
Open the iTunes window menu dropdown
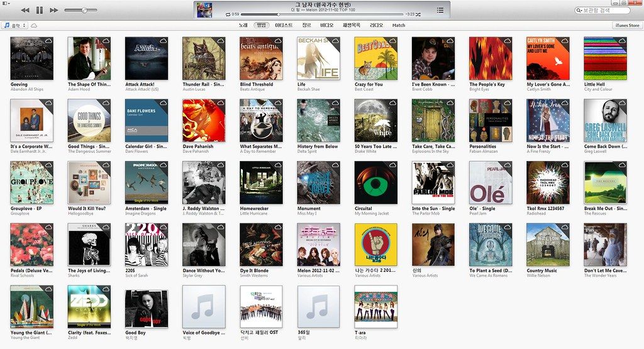(x=5, y=3)
